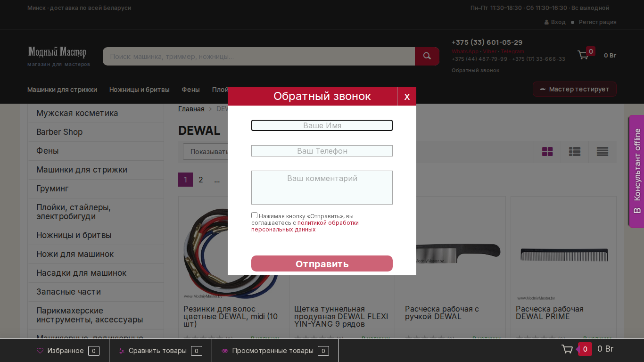Click the eye icon for viewed products

click(225, 351)
